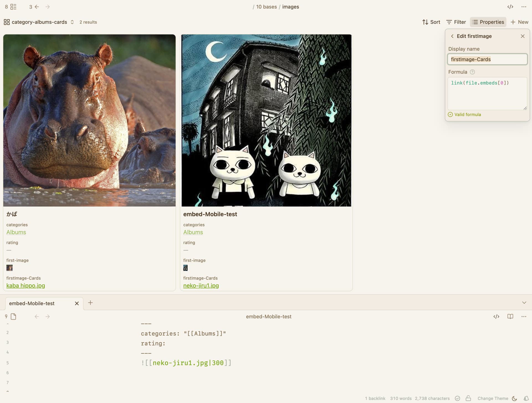Screen dimensions: 532x403
Task: Add a new tab with plus icon
Action: point(90,303)
